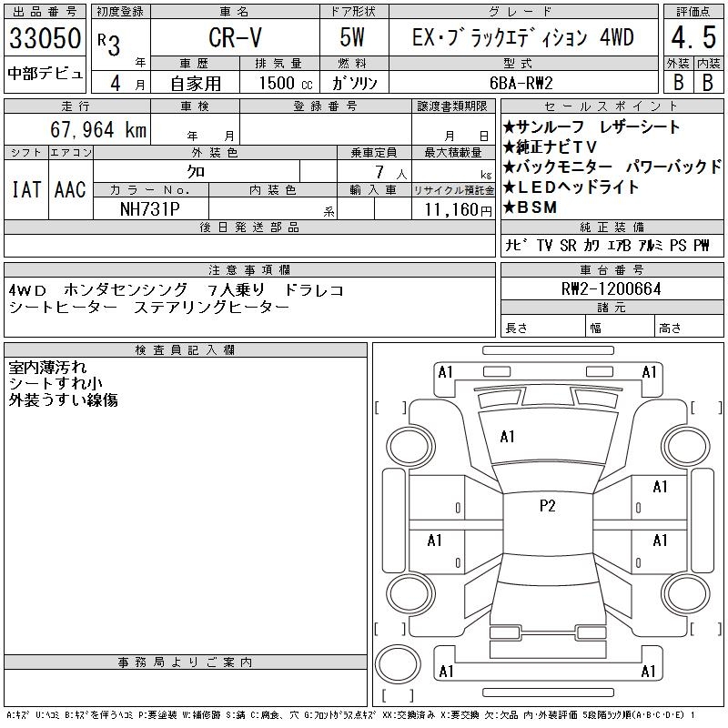Click the 長さ length field
This screenshot has width=728, height=728.
(543, 328)
